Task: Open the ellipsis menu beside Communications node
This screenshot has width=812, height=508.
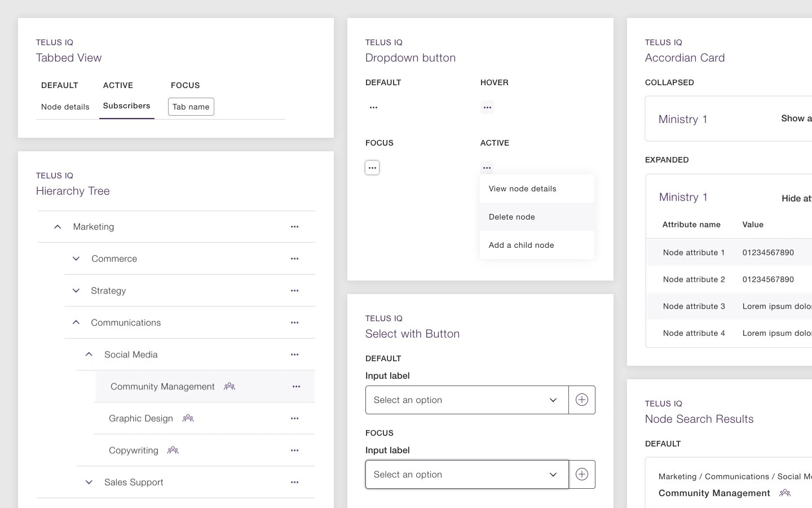Action: [x=294, y=322]
